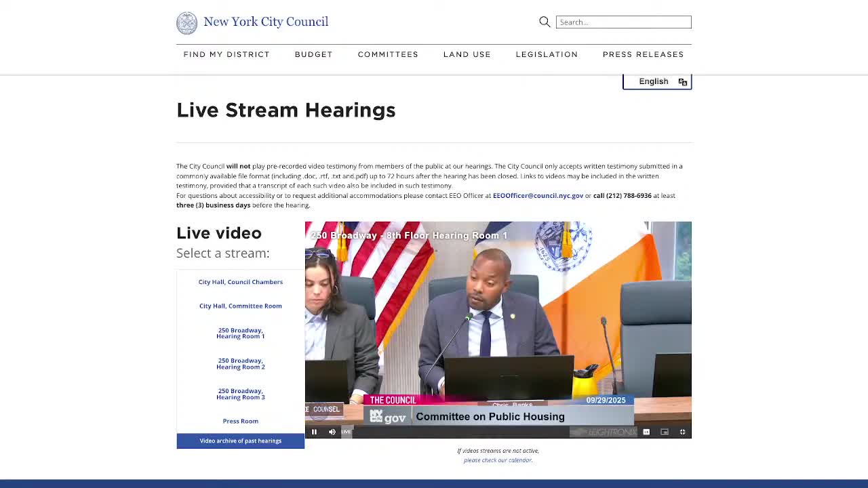868x488 pixels.
Task: Enable picture-in-picture mode for video
Action: pos(665,432)
